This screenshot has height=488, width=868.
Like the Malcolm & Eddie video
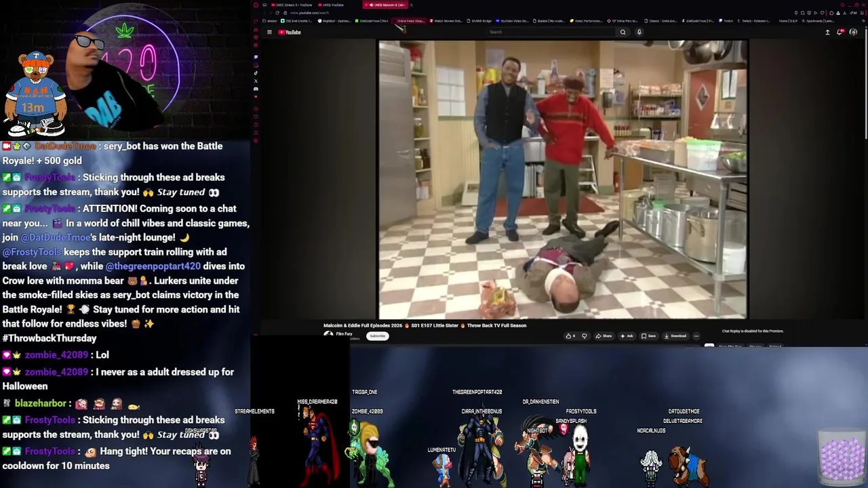point(570,335)
